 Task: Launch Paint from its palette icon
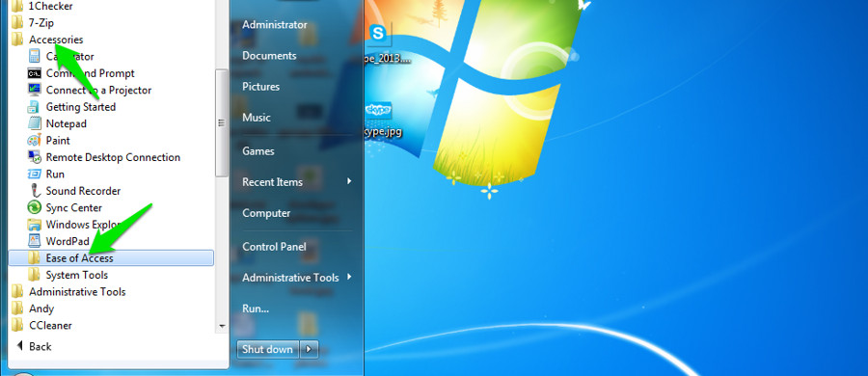tap(35, 140)
